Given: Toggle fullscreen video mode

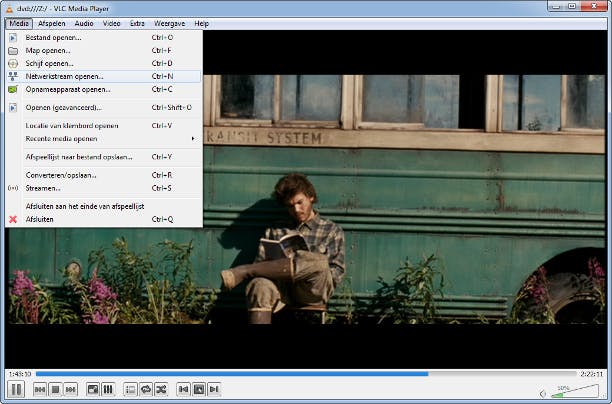Looking at the screenshot, I should tap(93, 389).
